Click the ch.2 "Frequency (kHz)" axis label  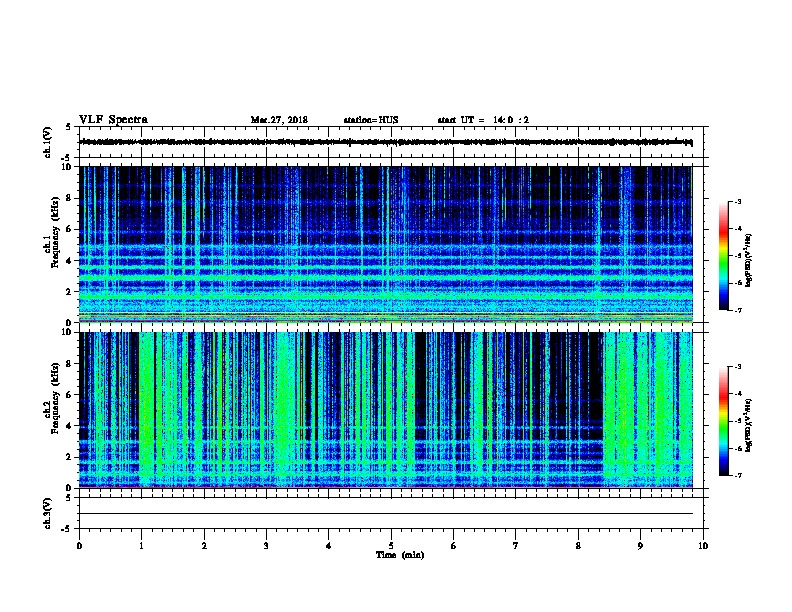[x=55, y=398]
